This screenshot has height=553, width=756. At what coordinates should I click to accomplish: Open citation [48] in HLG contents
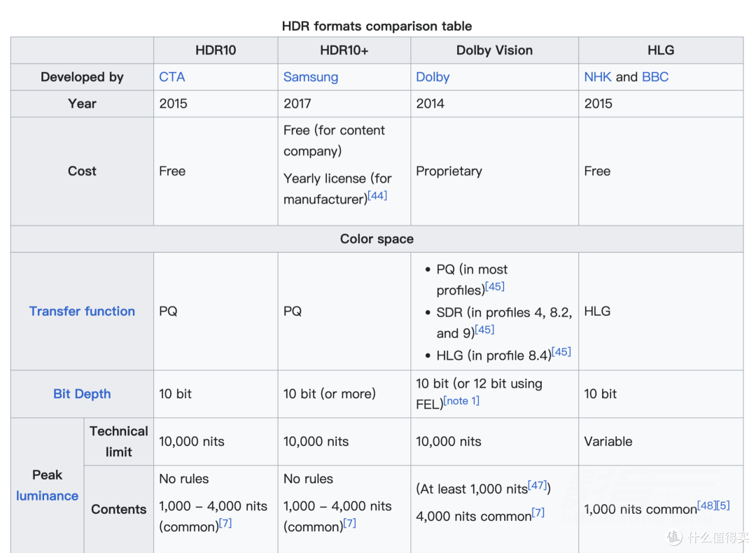pyautogui.click(x=707, y=505)
